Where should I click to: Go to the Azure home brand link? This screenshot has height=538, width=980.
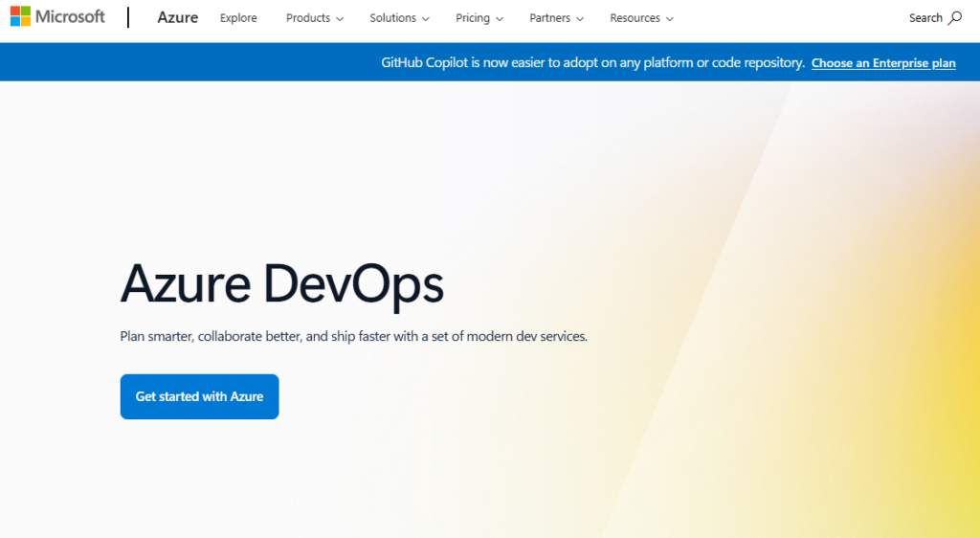pos(177,17)
